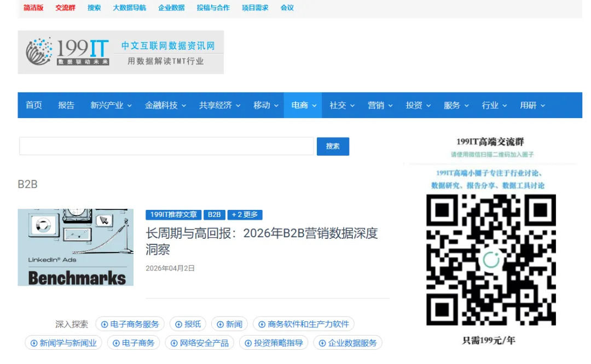Click the WeChat group QR code

(491, 260)
